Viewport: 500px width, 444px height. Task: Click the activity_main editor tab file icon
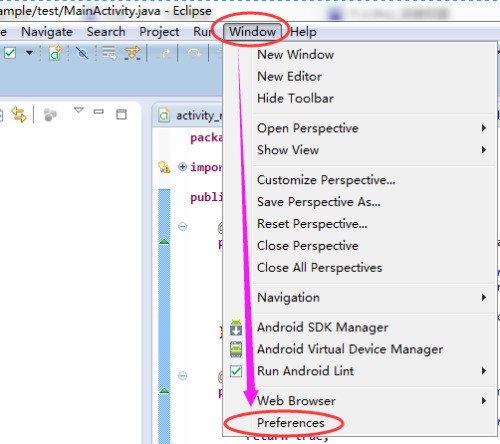[164, 115]
